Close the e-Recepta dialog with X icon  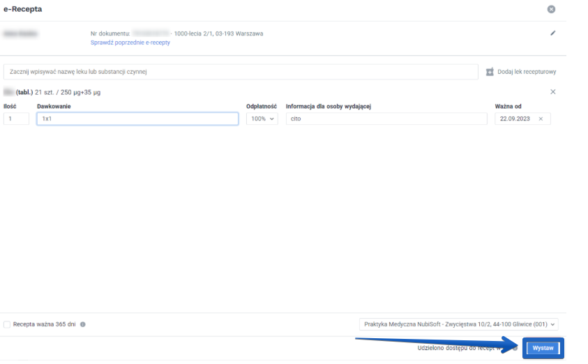pyautogui.click(x=551, y=9)
